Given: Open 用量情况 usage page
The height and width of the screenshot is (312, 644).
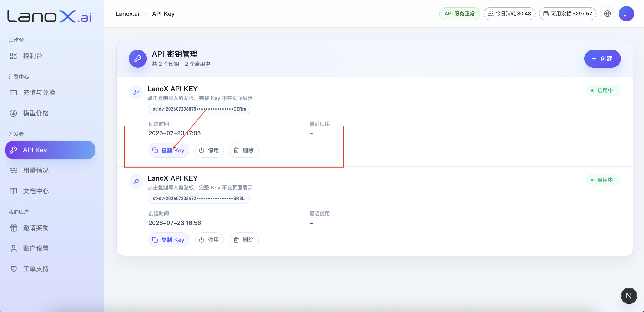Looking at the screenshot, I should [x=50, y=171].
